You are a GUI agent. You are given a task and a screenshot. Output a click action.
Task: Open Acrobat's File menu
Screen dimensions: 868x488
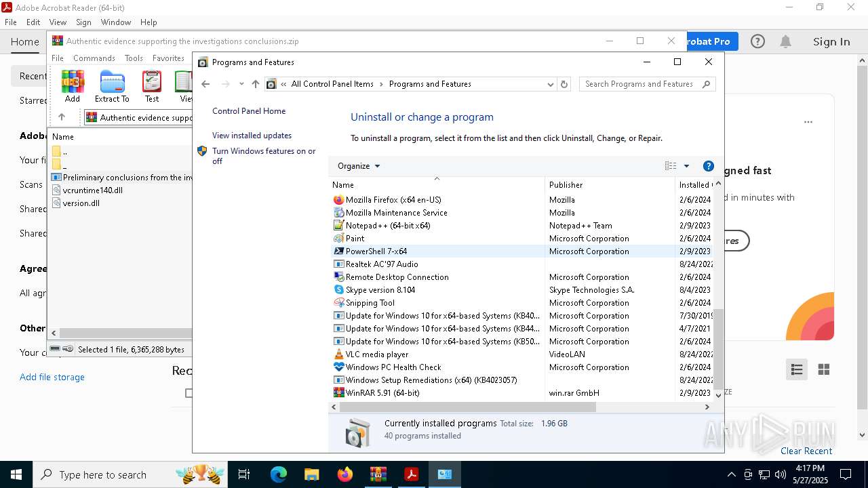11,22
